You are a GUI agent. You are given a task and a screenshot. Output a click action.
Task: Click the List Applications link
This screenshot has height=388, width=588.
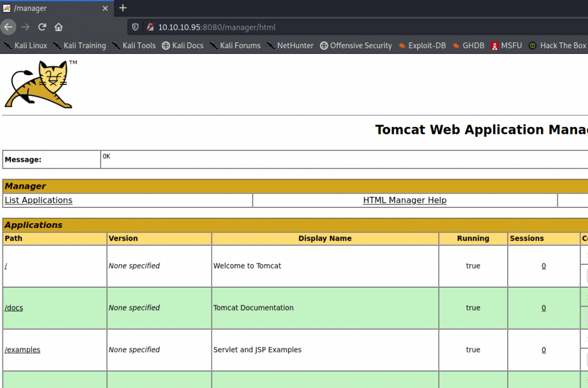coord(38,200)
